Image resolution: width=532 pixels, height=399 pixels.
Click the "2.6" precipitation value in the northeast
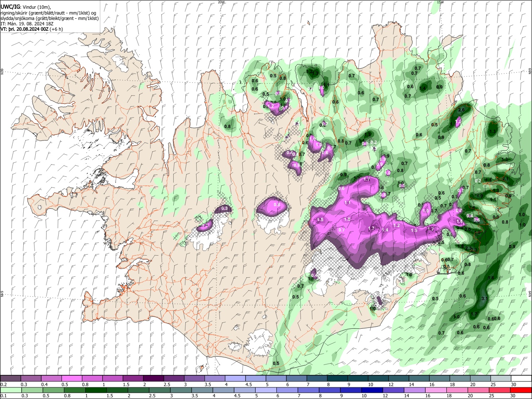pos(461,110)
